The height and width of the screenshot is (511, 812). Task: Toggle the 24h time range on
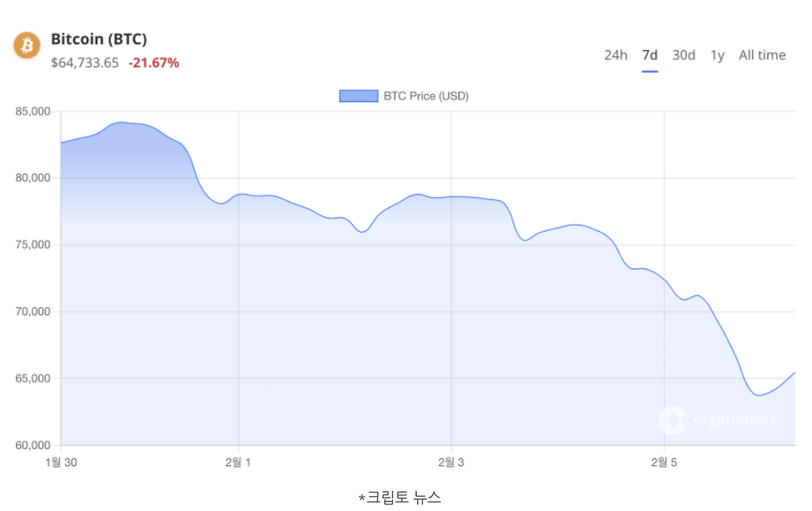click(x=615, y=55)
